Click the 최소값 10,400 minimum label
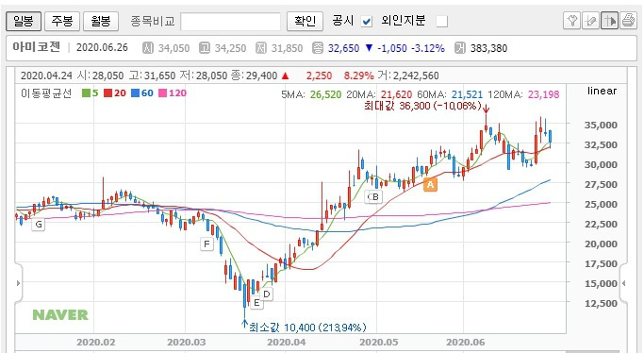 [x=307, y=328]
